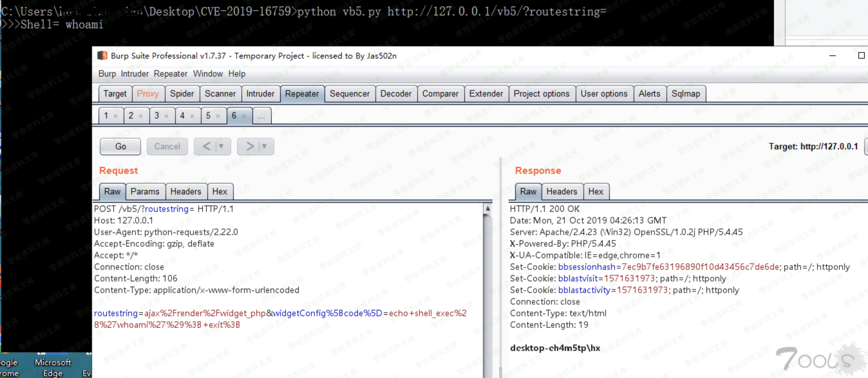Send the request with Go button
The image size is (868, 378).
pos(120,146)
